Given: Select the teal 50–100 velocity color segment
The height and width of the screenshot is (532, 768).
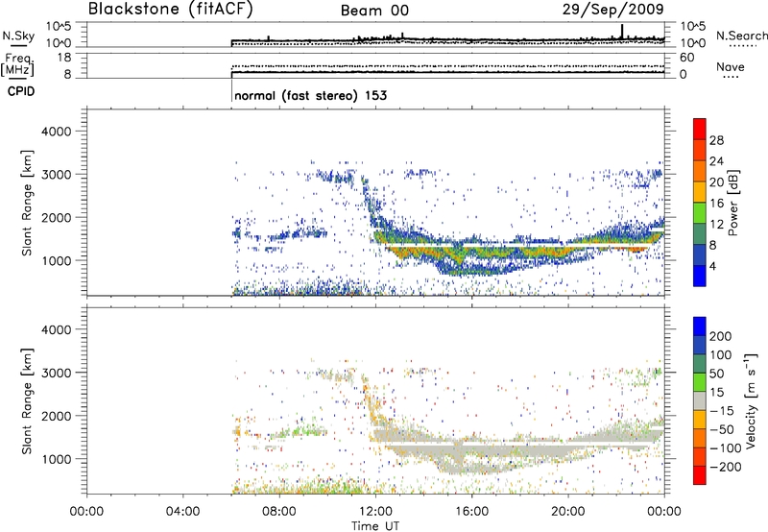Looking at the screenshot, I should (700, 364).
